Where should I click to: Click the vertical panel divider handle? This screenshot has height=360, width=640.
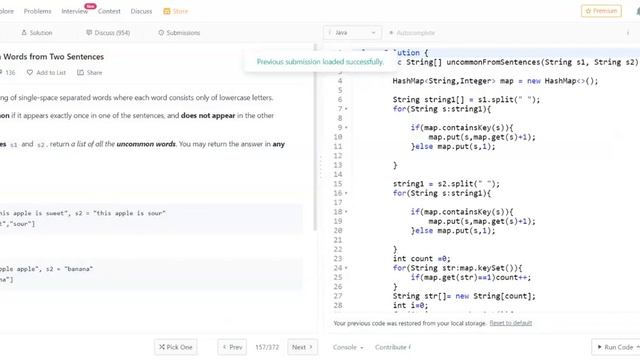point(320,167)
